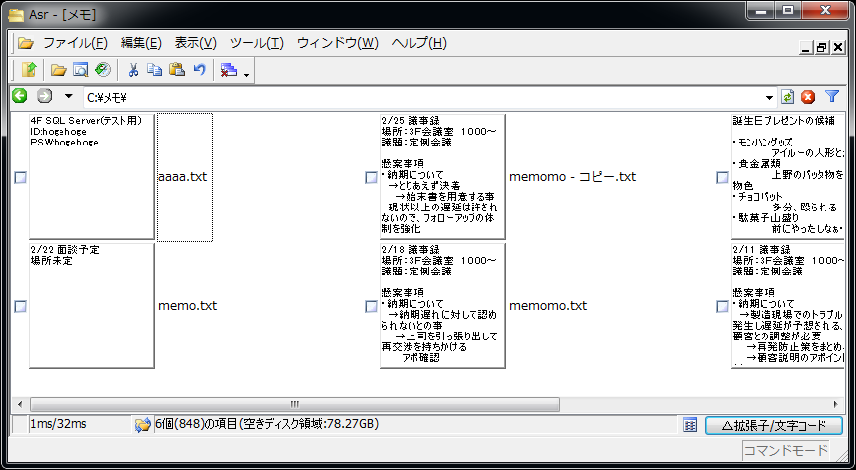This screenshot has height=470, width=856.
Task: Click the up-folder icon in toolbar
Action: 28,70
